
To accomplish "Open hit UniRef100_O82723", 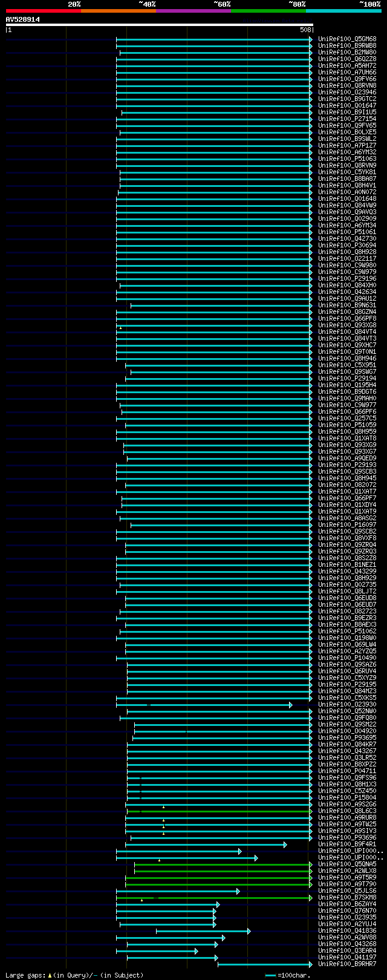I will tap(347, 612).
